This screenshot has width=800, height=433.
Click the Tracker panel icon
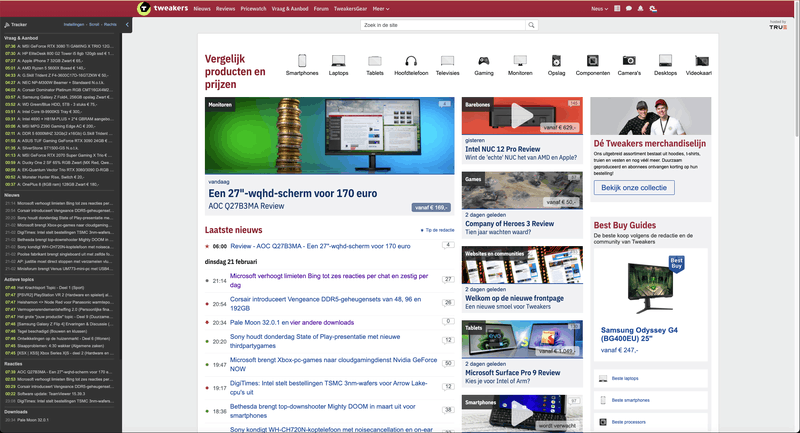[x=7, y=24]
